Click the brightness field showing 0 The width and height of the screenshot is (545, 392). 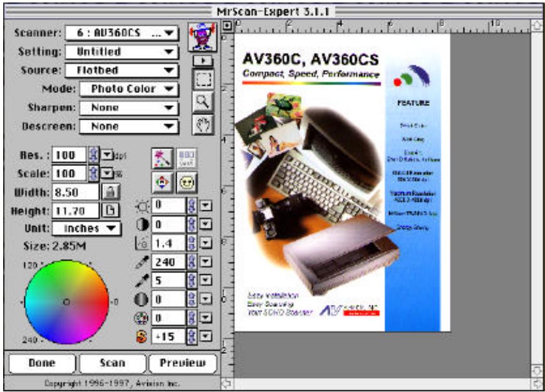169,206
